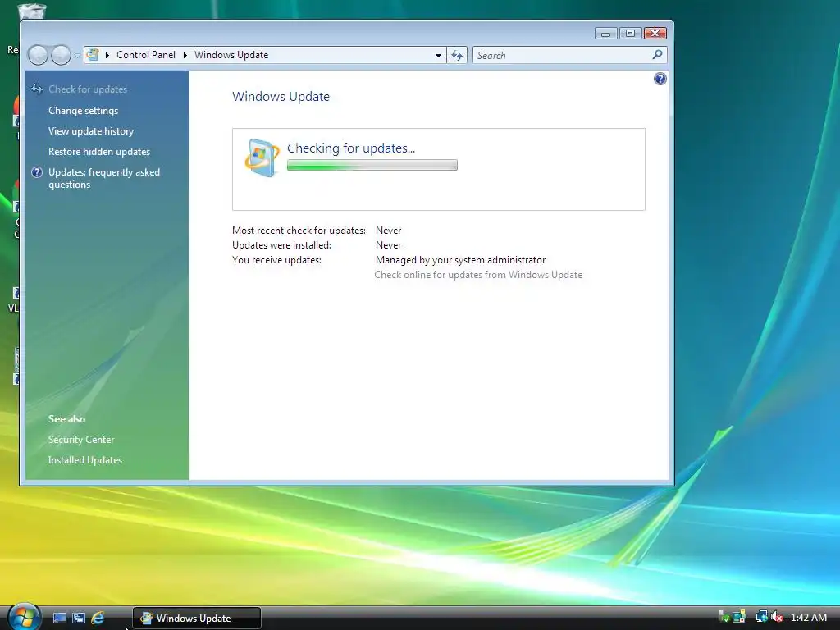Click the Control Panel icon in address bar
840x630 pixels.
pos(93,55)
